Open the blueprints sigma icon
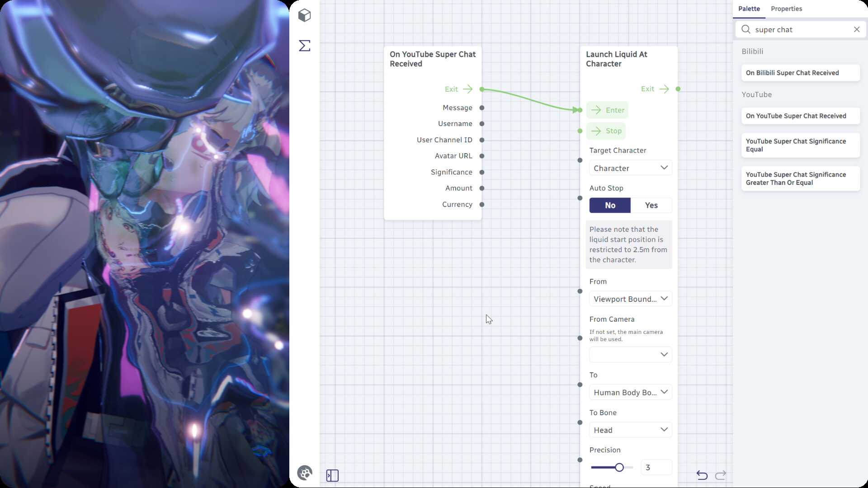 [304, 46]
